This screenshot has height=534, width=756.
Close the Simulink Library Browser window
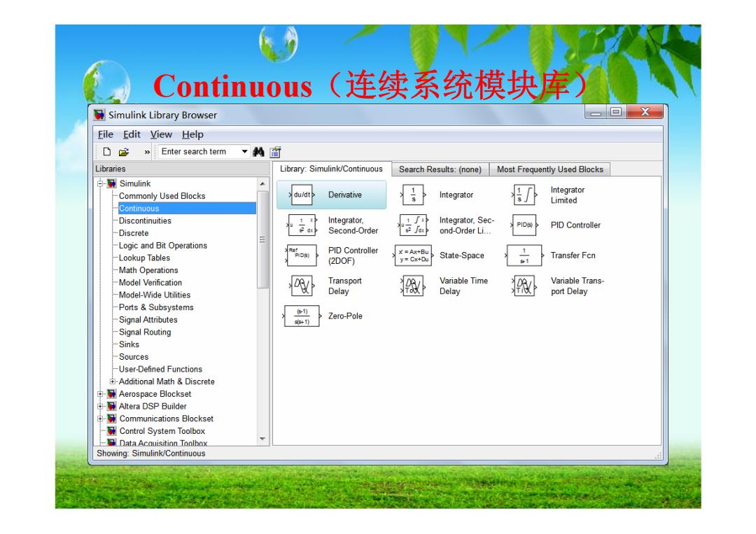tap(645, 112)
